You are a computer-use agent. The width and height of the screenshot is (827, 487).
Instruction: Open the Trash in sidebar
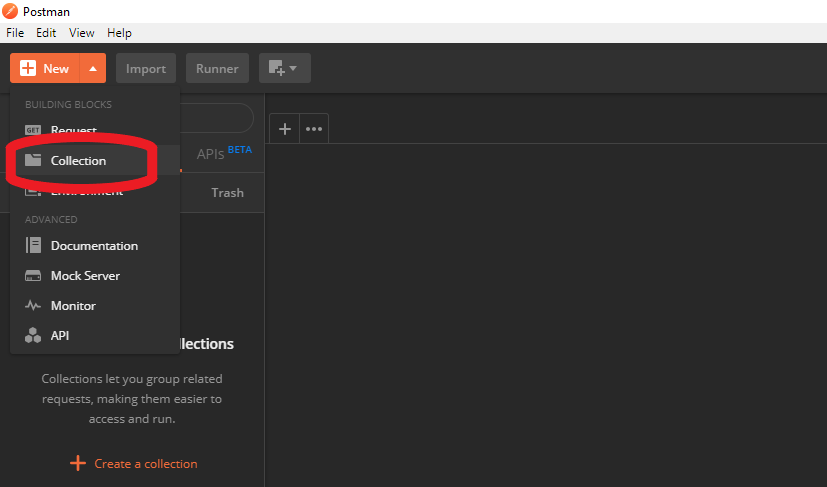click(227, 193)
